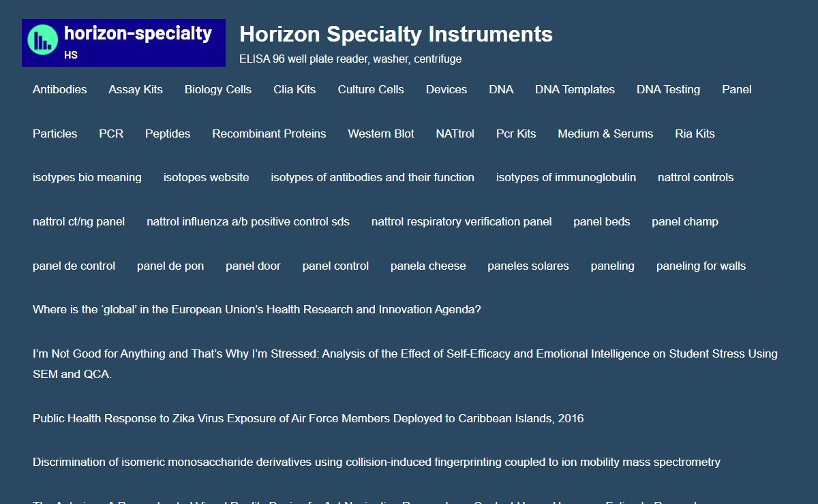Go to Medium & Serums
Image resolution: width=818 pixels, height=504 pixels.
click(605, 133)
